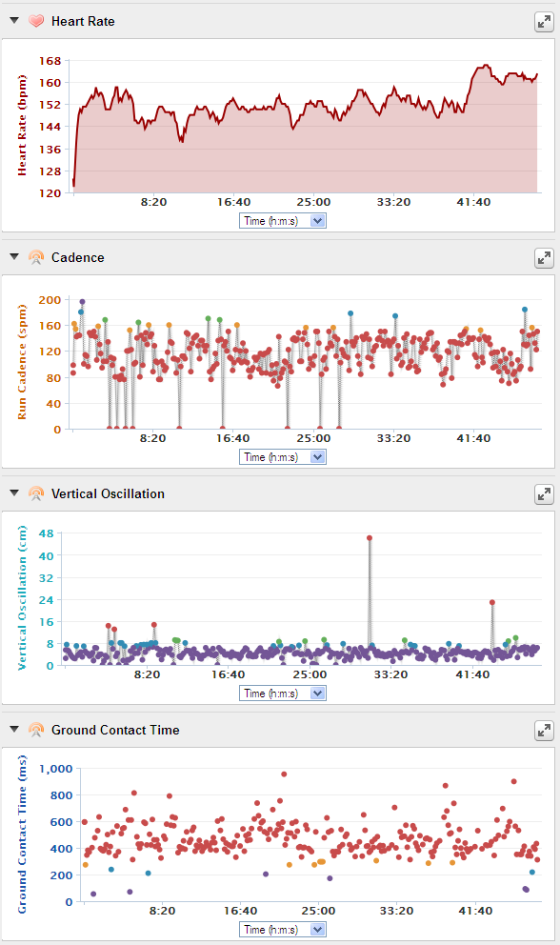This screenshot has width=560, height=945.
Task: Click the sensor icon beside Vertical Oscillation
Action: [x=36, y=493]
